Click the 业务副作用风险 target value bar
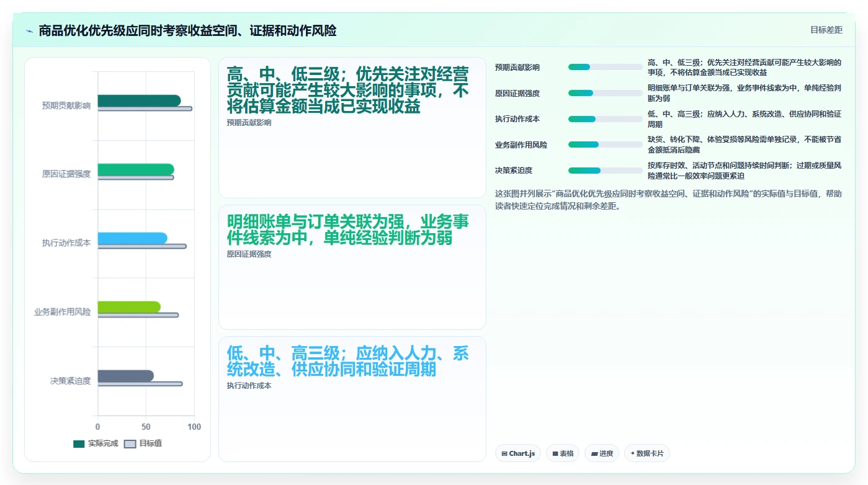 (138, 315)
